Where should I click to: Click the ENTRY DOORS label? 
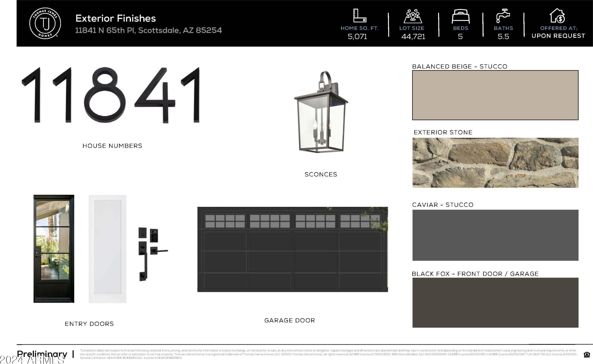pos(89,324)
